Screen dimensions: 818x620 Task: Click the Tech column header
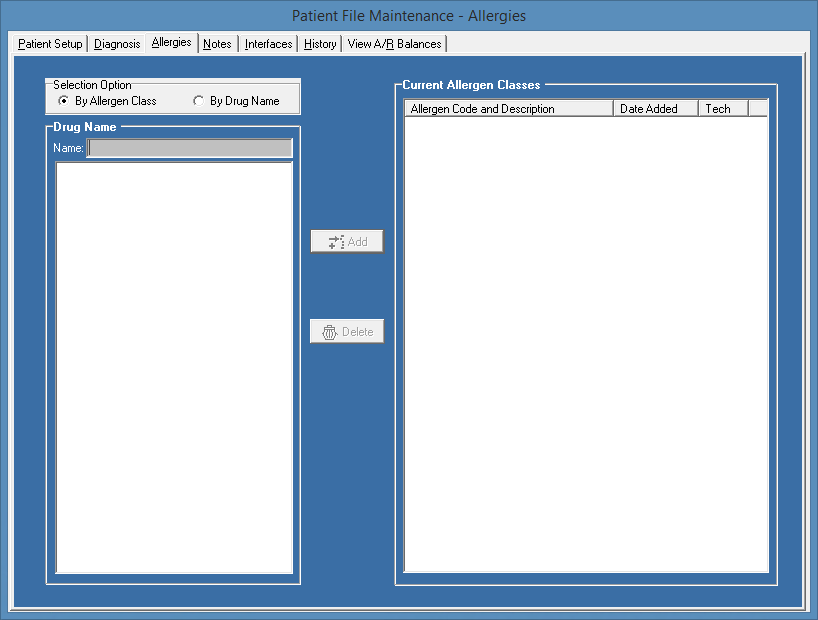click(722, 109)
